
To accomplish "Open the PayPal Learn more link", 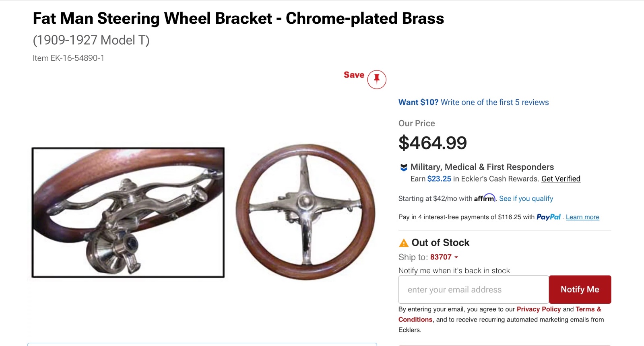I will [x=582, y=217].
